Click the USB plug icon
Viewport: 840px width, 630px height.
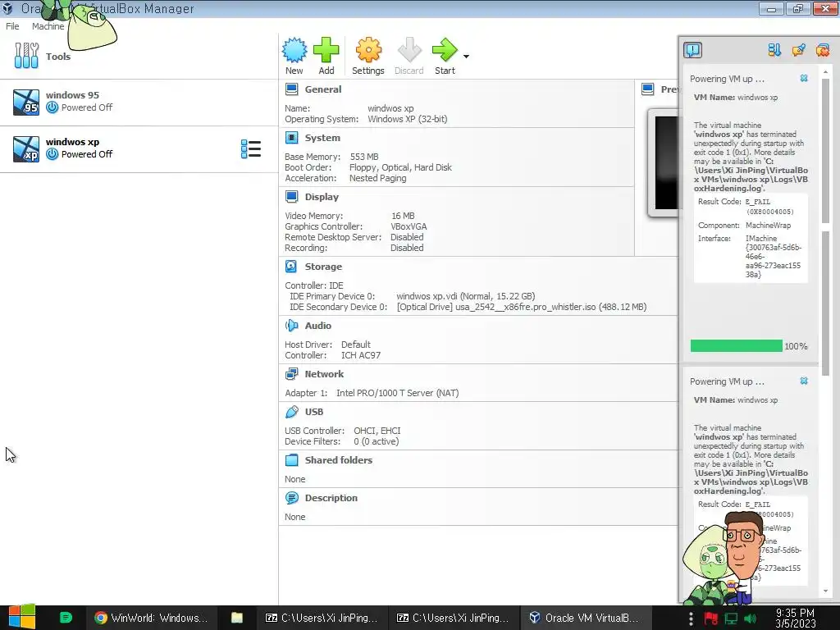291,412
